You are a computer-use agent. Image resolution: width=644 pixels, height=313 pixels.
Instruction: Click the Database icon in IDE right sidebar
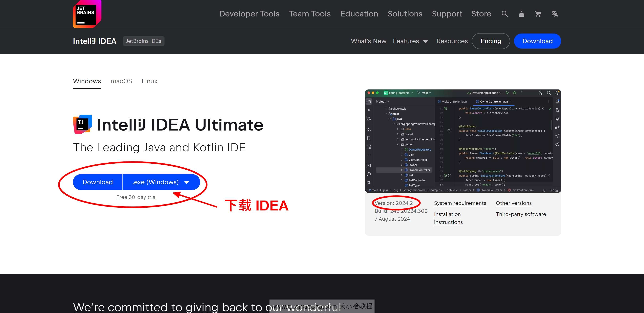(557, 119)
